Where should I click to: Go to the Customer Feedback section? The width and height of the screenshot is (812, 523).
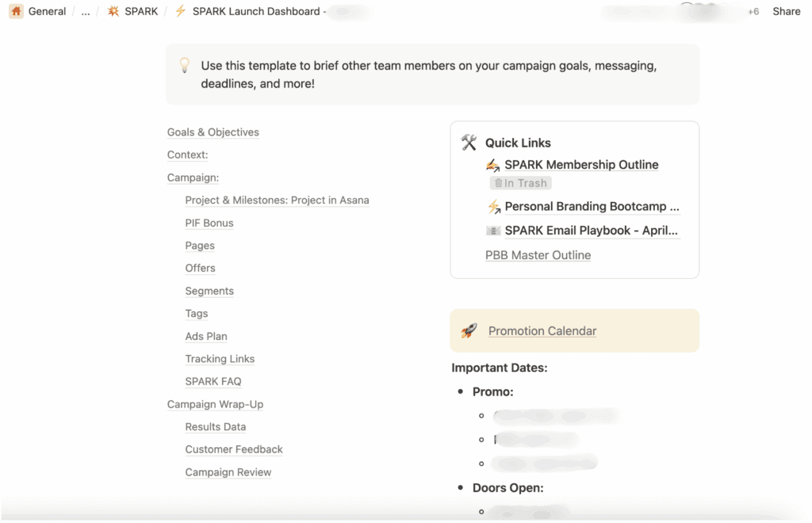click(x=234, y=449)
